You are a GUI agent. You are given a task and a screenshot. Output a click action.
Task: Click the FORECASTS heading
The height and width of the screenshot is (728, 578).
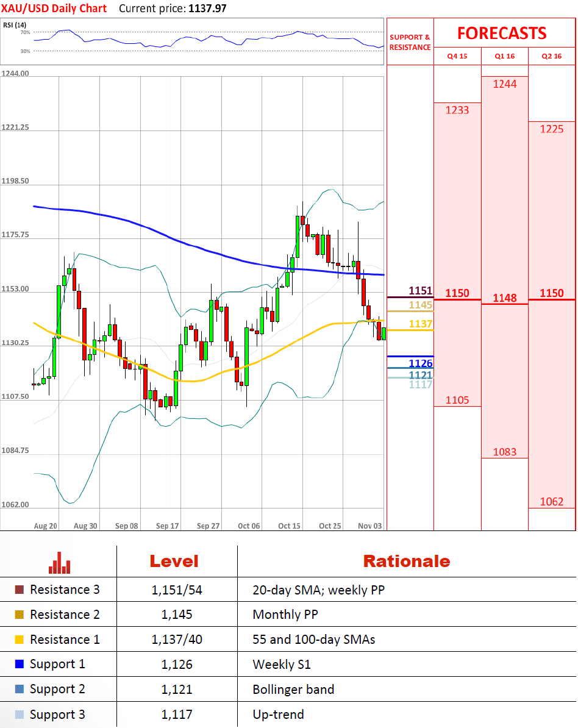[502, 34]
